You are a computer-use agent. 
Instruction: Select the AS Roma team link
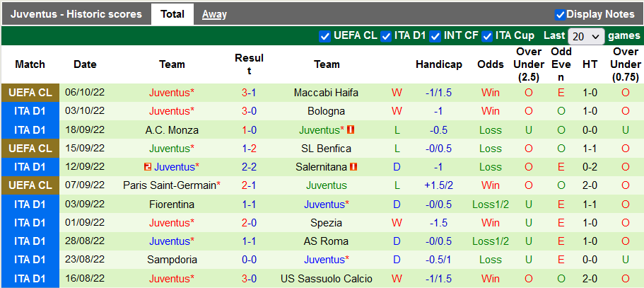click(x=327, y=241)
